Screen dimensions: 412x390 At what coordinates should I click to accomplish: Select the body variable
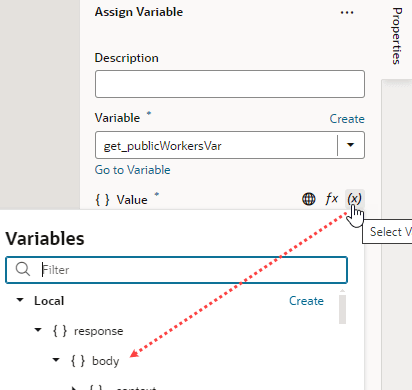tap(105, 361)
